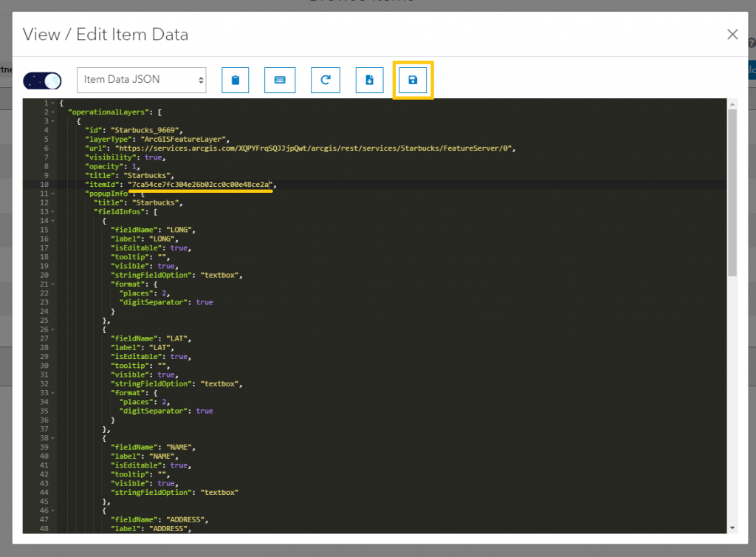This screenshot has height=557, width=756.
Task: Click the Save (floppy disk) icon
Action: pos(413,80)
